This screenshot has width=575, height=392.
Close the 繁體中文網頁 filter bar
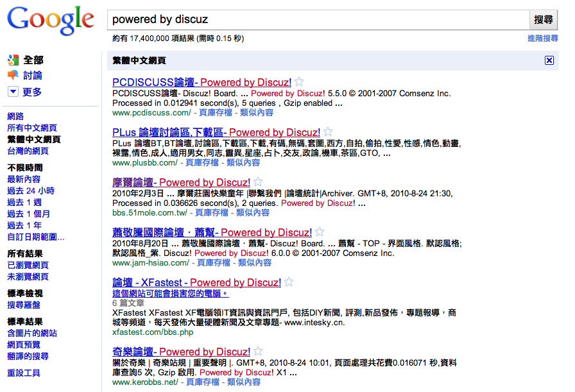(549, 60)
